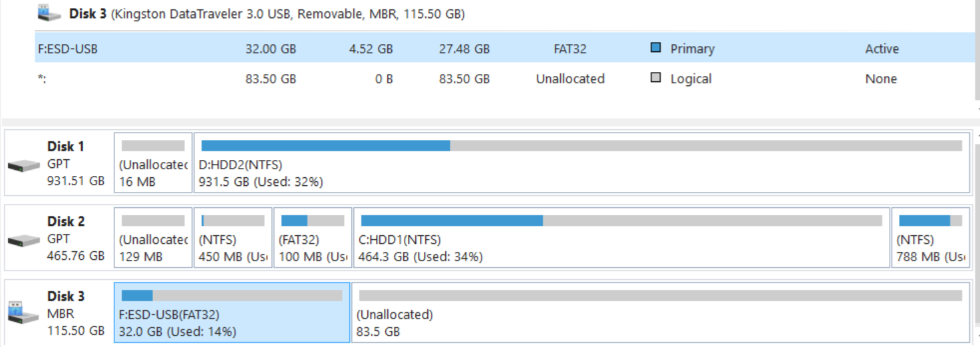Select the F:ESD-USB FAT32 block in the disk map
Screen dimensions: 980x347
(232, 313)
